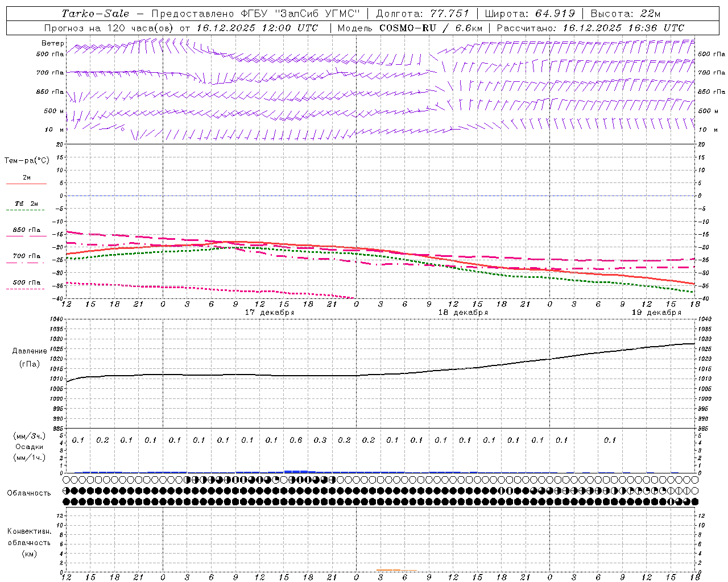Click the (мм/3ч.) precipitation unit label
The height and width of the screenshot is (582, 728).
point(30,436)
